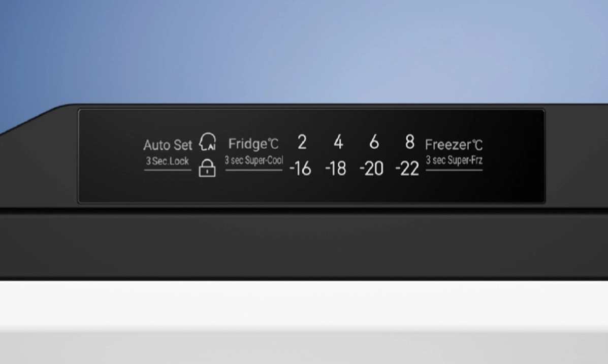Set fridge temperature to 2
This screenshot has width=608, height=364.
pos(302,142)
